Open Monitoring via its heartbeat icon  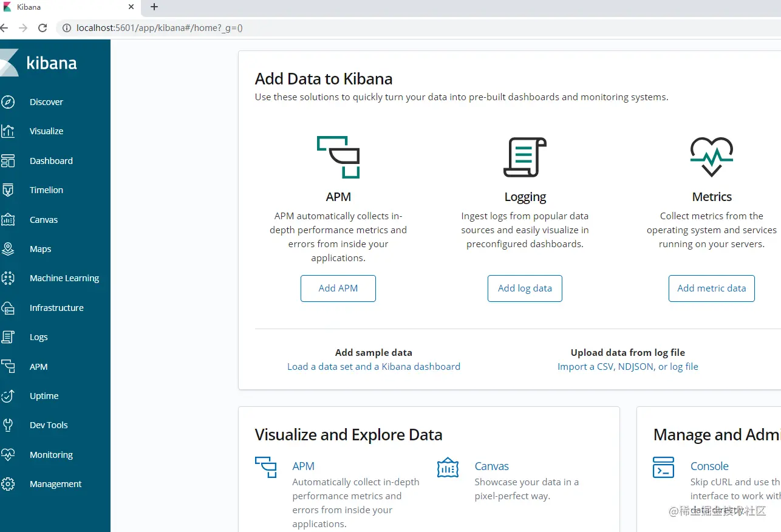pos(8,455)
